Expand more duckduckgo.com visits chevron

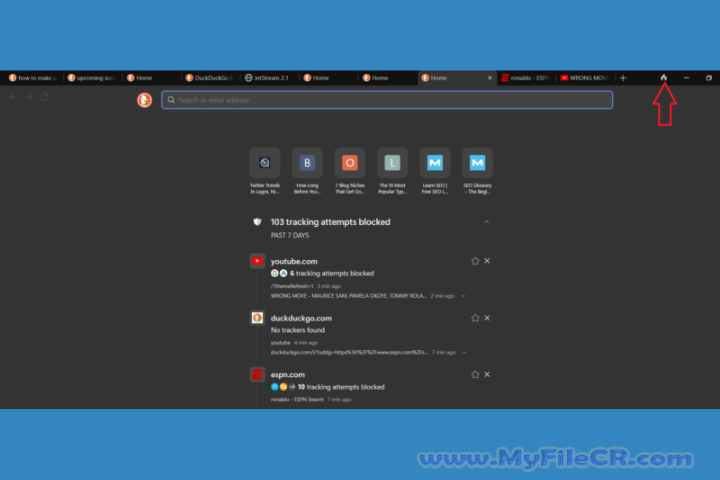[x=464, y=352]
